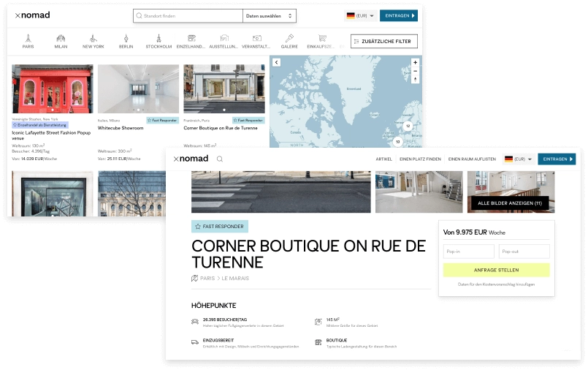
Task: Zoom in on the map
Action: pyautogui.click(x=415, y=62)
